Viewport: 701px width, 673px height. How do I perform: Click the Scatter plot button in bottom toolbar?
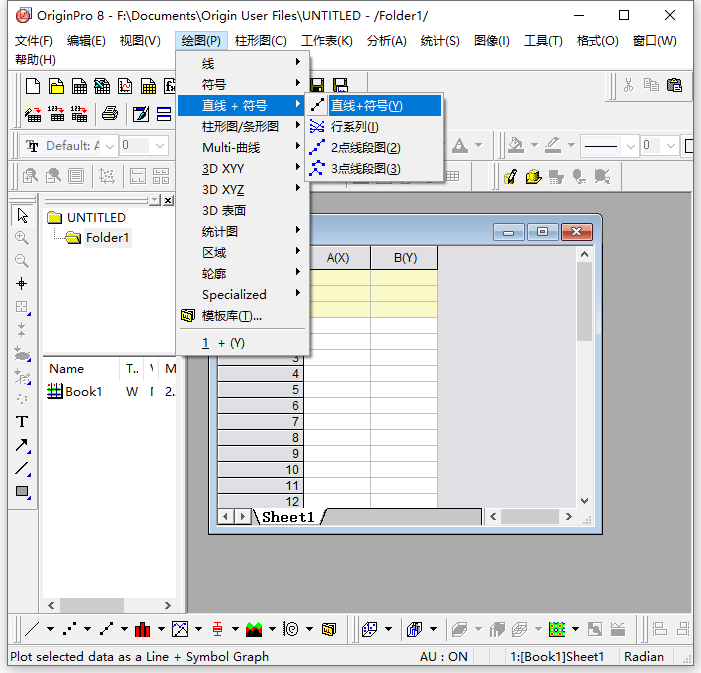[x=69, y=630]
